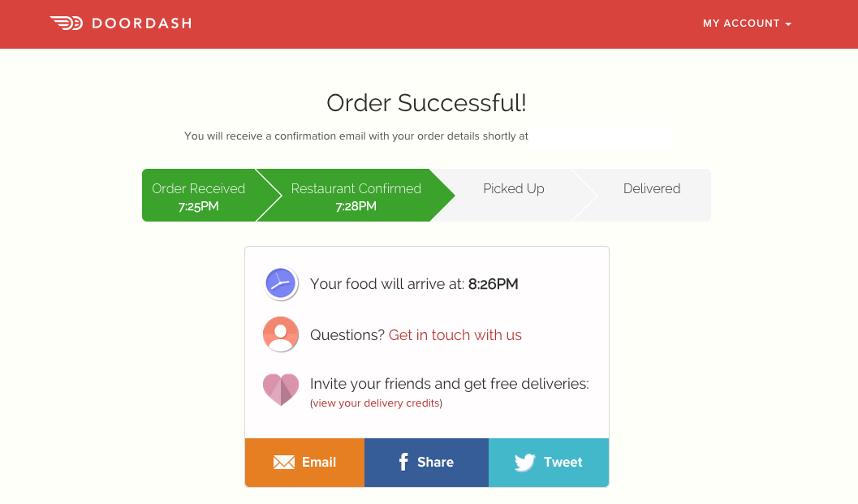The height and width of the screenshot is (504, 858).
Task: Click the blue clock arrival icon
Action: [x=281, y=283]
